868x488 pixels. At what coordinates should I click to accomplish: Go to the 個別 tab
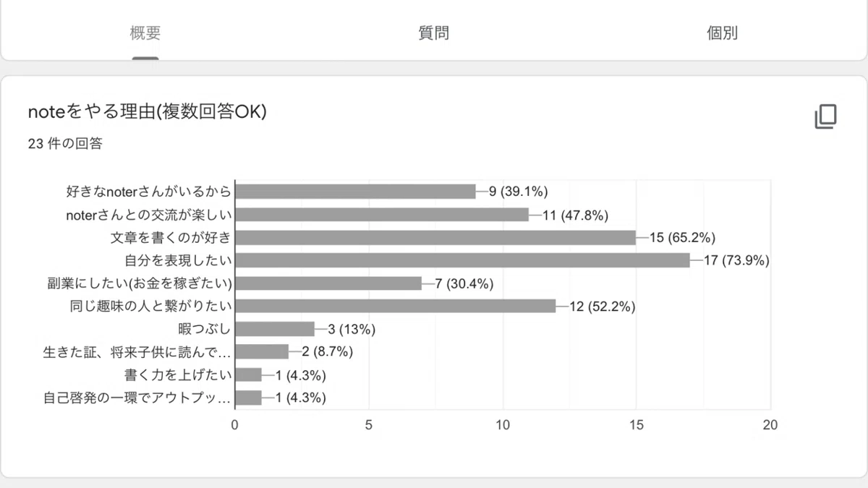coord(722,33)
